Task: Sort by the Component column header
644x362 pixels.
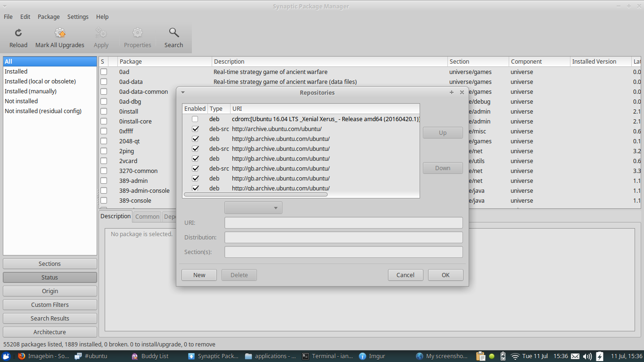Action: (539, 62)
